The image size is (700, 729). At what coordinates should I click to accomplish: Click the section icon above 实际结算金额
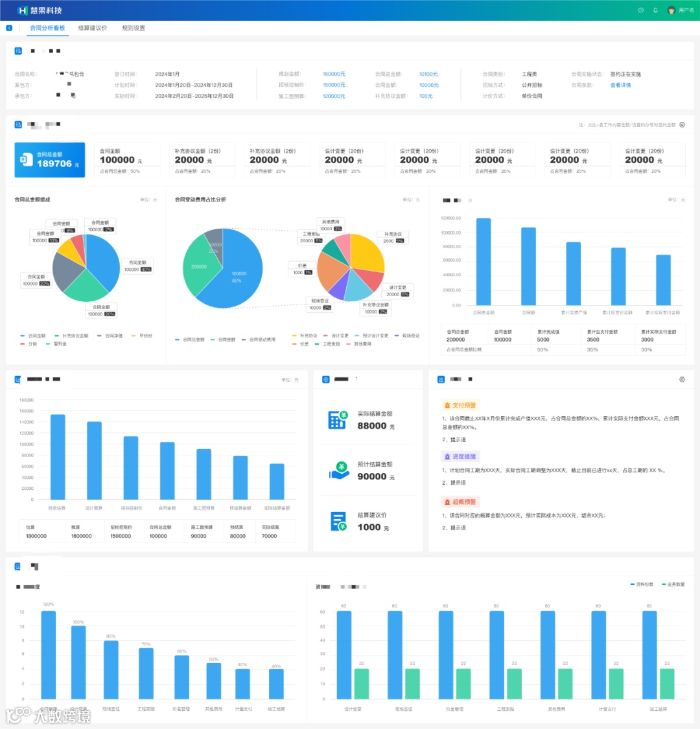coord(325,379)
